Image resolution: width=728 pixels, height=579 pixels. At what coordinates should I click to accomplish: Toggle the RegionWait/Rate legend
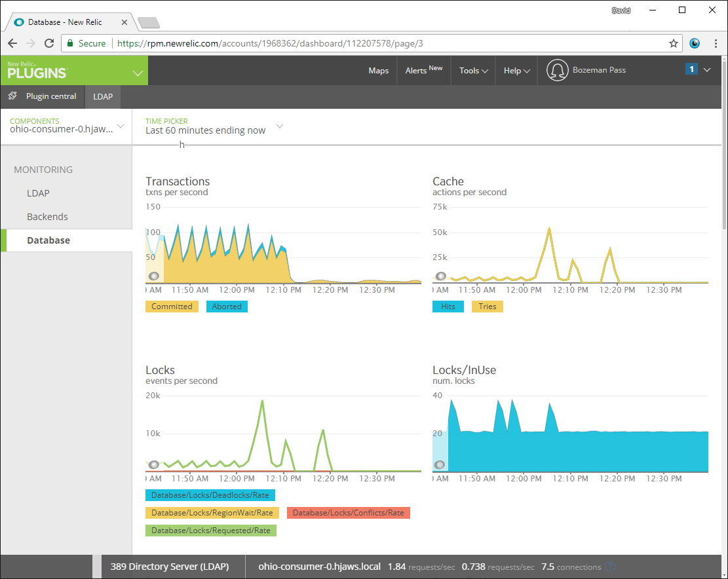tap(212, 513)
